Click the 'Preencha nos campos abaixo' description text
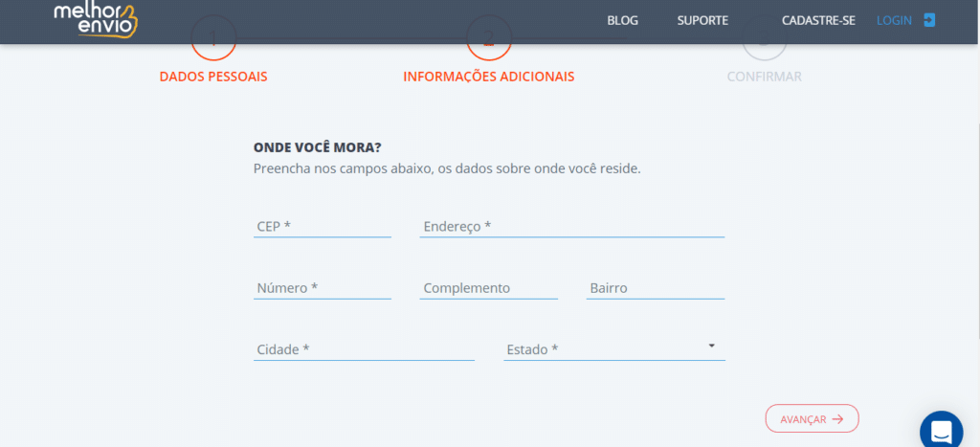This screenshot has width=980, height=447. [x=447, y=168]
